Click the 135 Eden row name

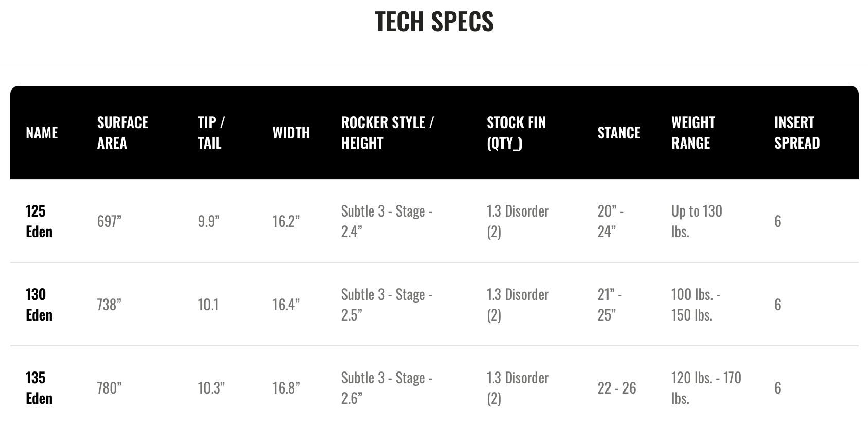pyautogui.click(x=39, y=388)
